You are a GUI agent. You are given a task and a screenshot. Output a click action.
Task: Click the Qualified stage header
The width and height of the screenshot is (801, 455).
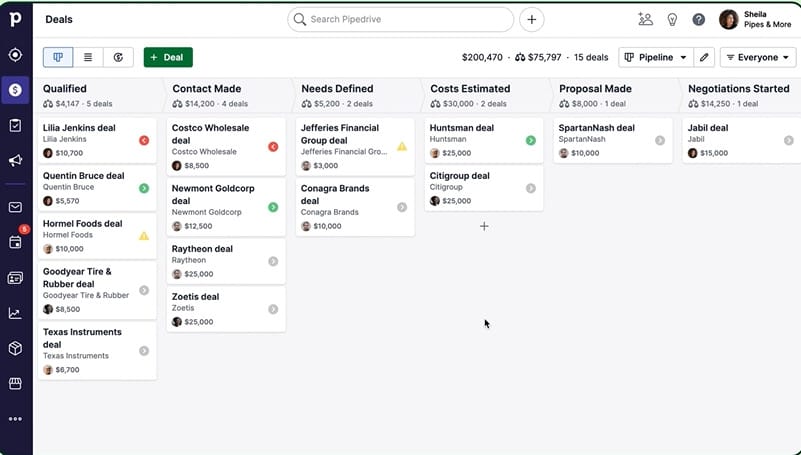click(x=65, y=88)
